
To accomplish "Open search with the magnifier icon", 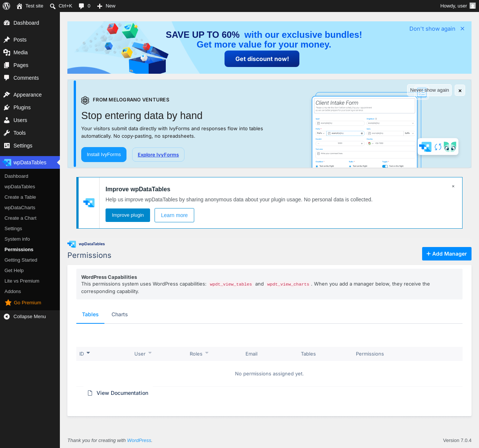I will click(53, 6).
